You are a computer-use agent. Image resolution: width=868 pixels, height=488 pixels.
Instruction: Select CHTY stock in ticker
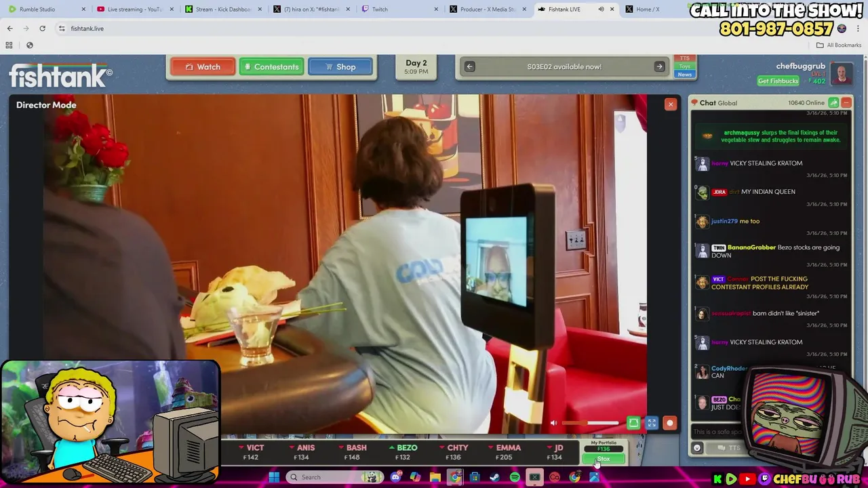pyautogui.click(x=454, y=452)
